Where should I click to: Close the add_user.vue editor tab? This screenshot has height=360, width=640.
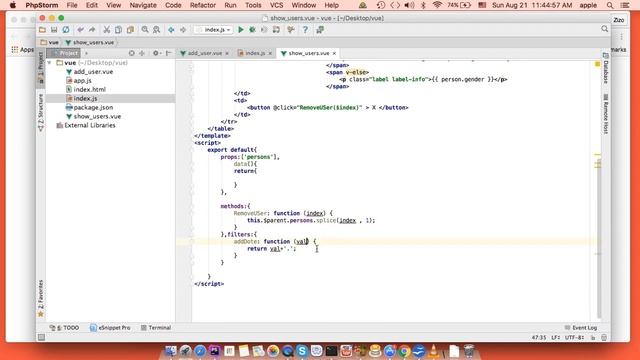pos(227,53)
